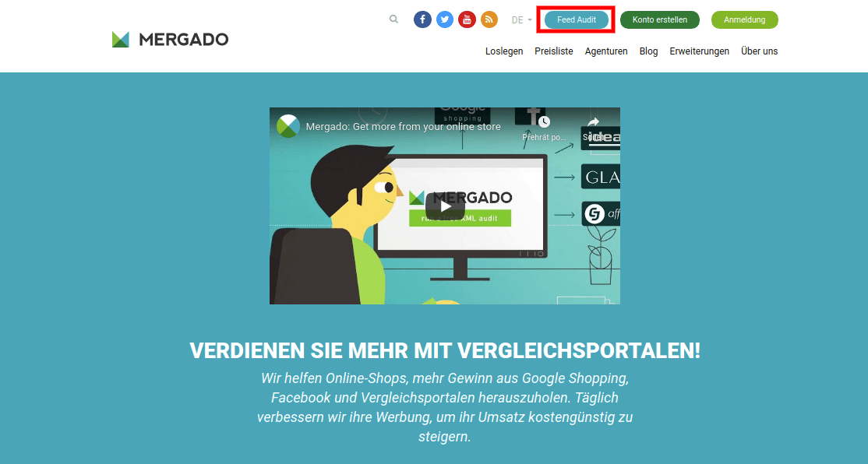The height and width of the screenshot is (464, 868).
Task: Go to the YouTube channel icon
Action: (x=467, y=19)
